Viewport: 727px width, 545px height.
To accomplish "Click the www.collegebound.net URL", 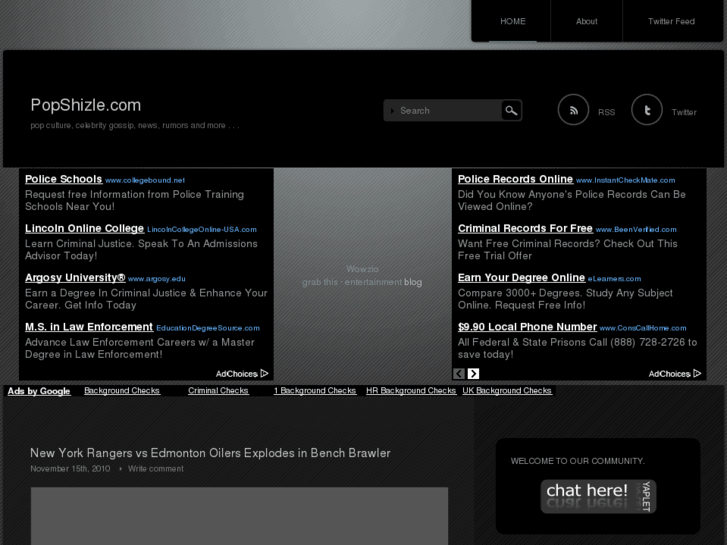I will 145,180.
